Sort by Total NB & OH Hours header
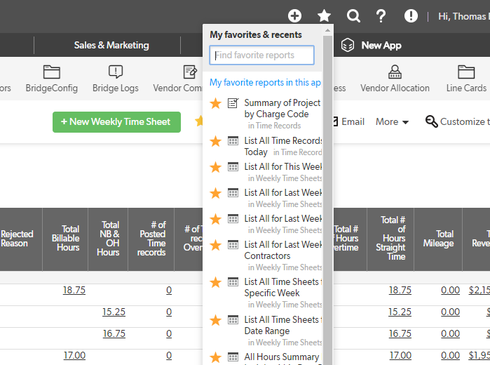The image size is (490, 365). (108, 238)
